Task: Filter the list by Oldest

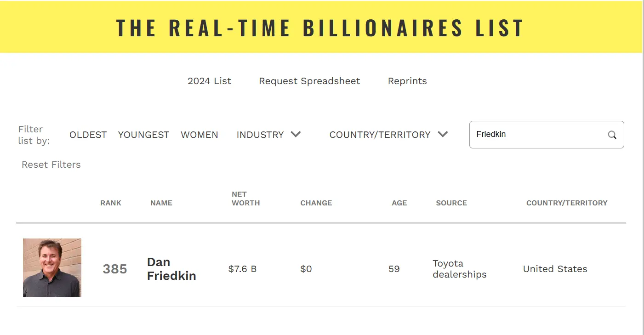Action: point(88,135)
